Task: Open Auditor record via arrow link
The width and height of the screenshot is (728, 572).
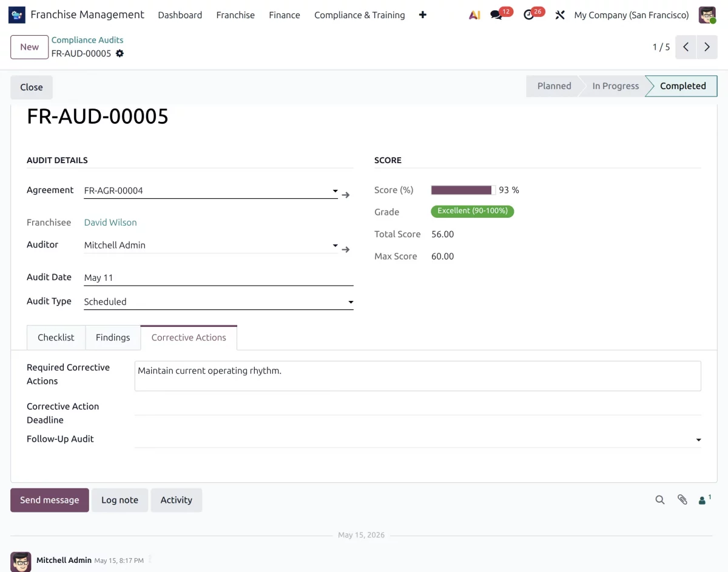Action: [x=346, y=249]
